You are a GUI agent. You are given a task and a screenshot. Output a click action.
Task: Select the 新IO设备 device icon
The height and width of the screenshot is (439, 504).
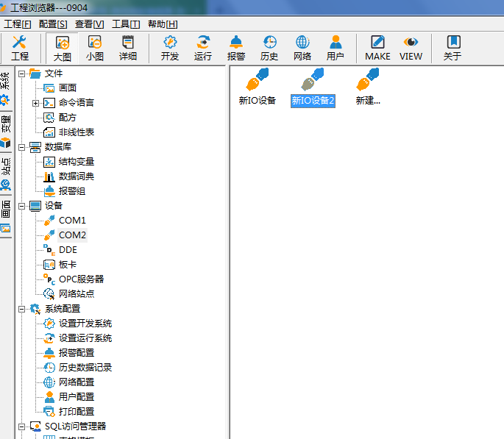[257, 87]
